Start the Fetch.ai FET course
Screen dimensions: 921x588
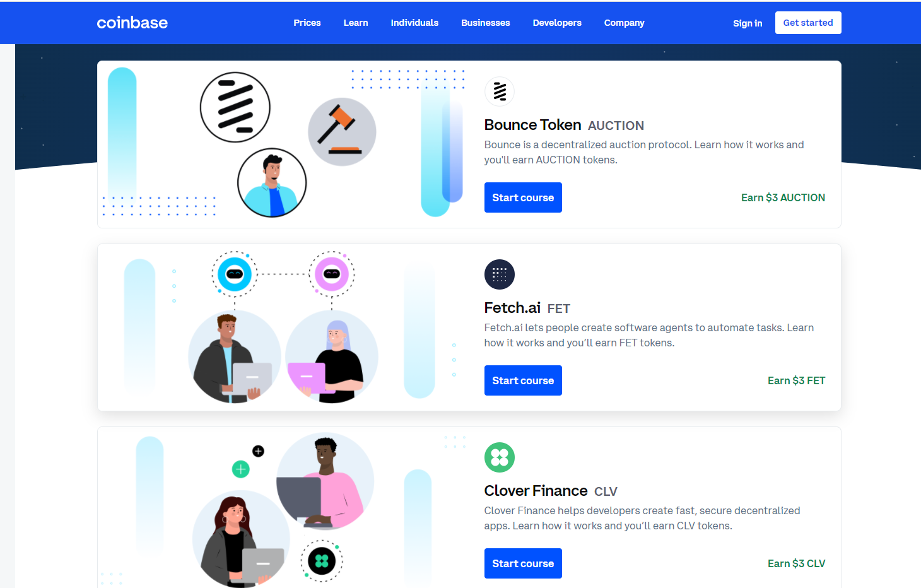(523, 380)
